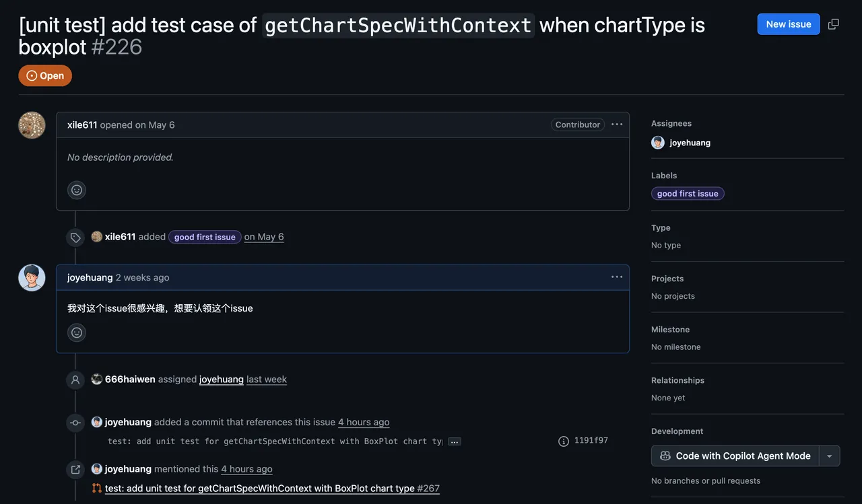Click the good first issue sidebar label

point(688,194)
